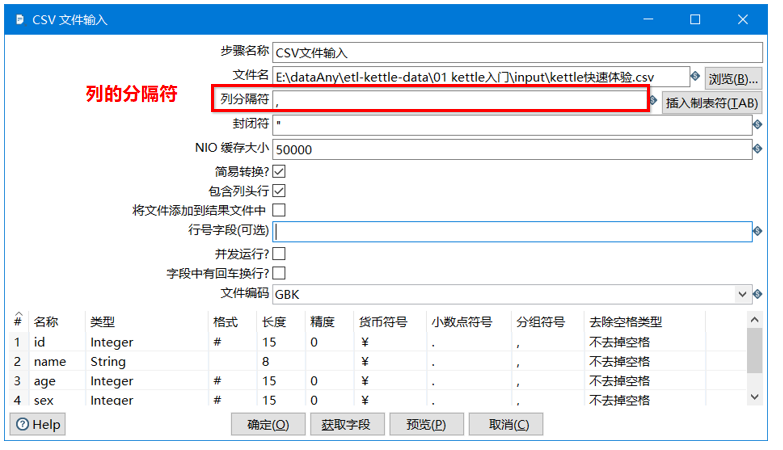
Task: Cancel with the 取消(C) button
Action: 505,425
